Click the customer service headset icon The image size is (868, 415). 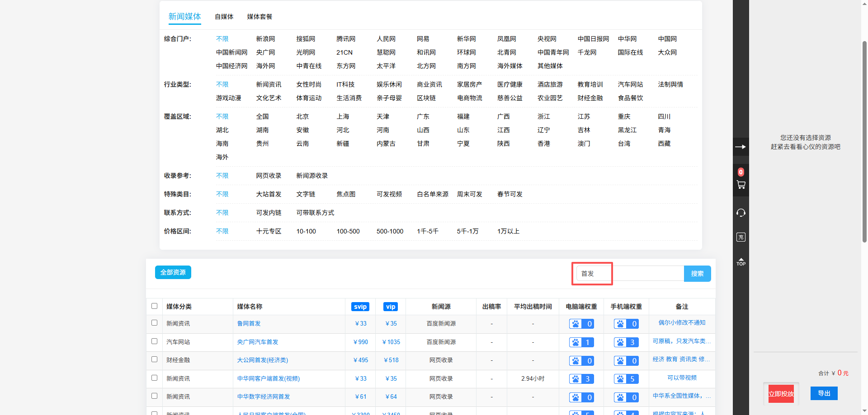tap(741, 213)
